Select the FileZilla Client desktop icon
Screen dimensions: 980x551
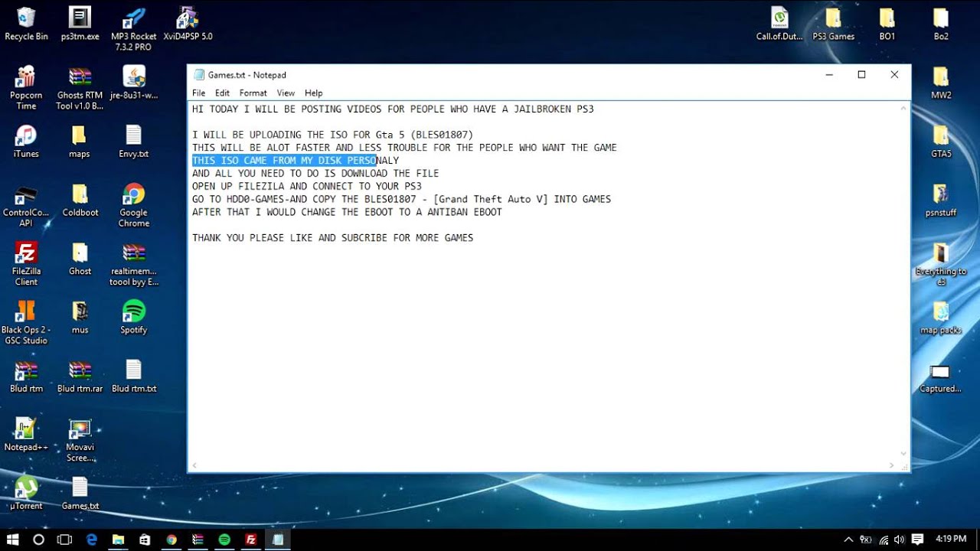[x=26, y=264]
